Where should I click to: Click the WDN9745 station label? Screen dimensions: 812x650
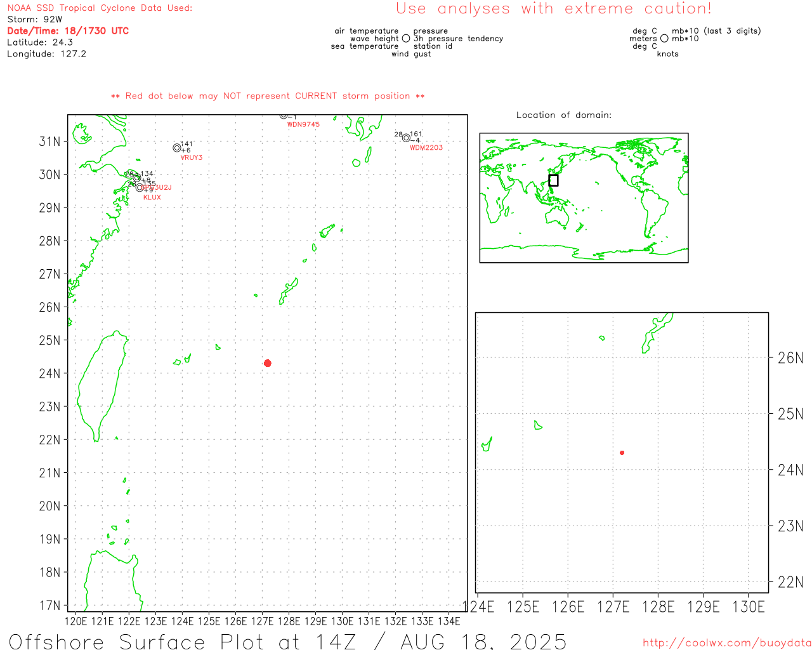tap(303, 124)
